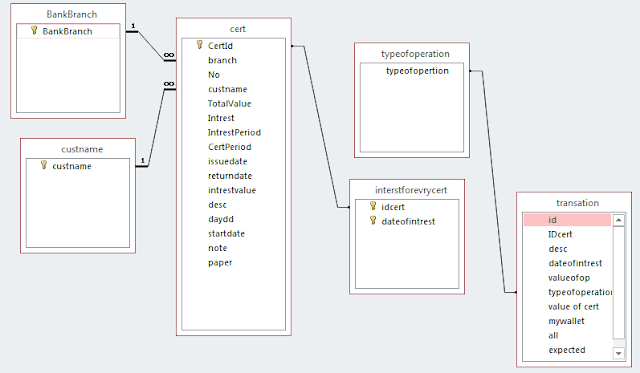This screenshot has height=373, width=640.
Task: Select the No field in cert table
Action: coord(214,75)
